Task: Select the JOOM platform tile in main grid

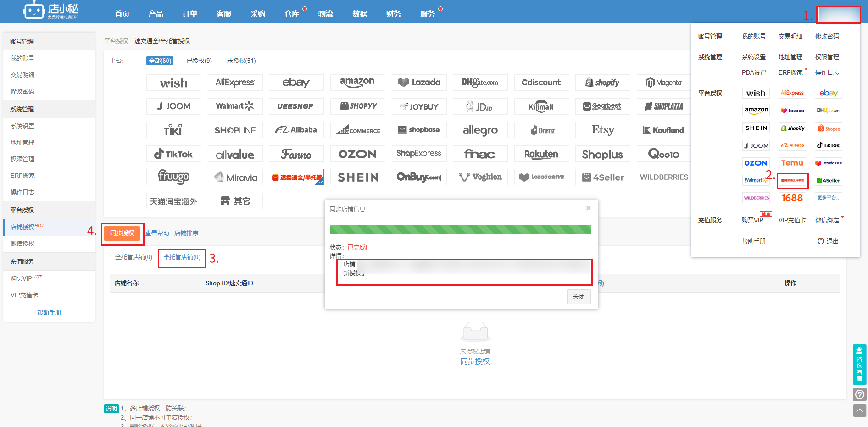Action: point(174,106)
